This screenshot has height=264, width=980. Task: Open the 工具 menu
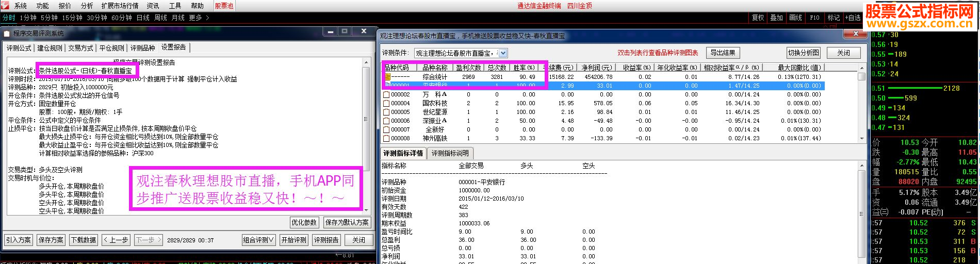175,6
